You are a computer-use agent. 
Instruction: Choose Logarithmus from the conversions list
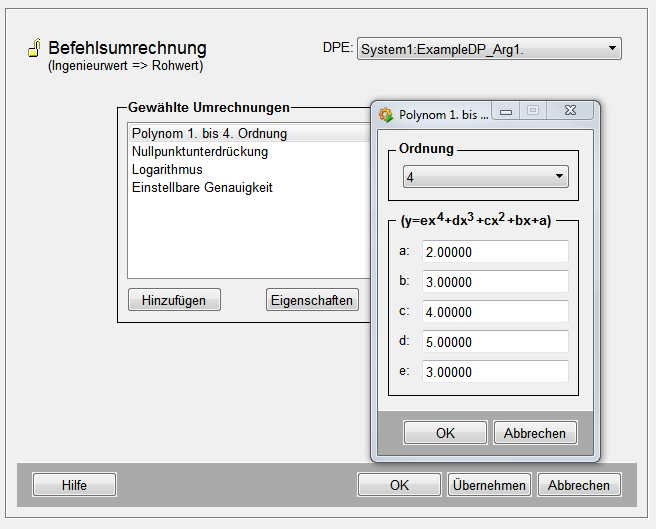(x=167, y=170)
